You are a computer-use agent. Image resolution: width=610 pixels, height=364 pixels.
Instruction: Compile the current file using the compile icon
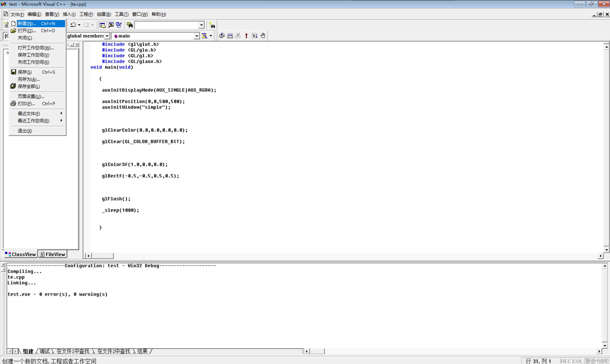pyautogui.click(x=221, y=36)
